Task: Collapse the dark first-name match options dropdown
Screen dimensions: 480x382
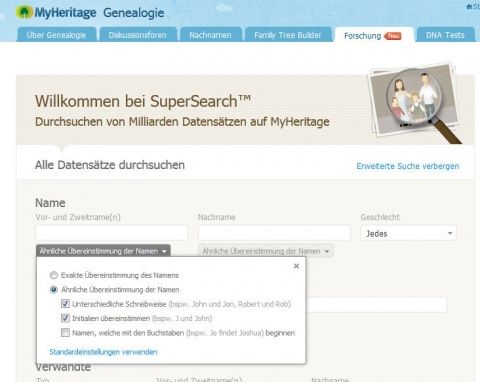Action: [103, 251]
